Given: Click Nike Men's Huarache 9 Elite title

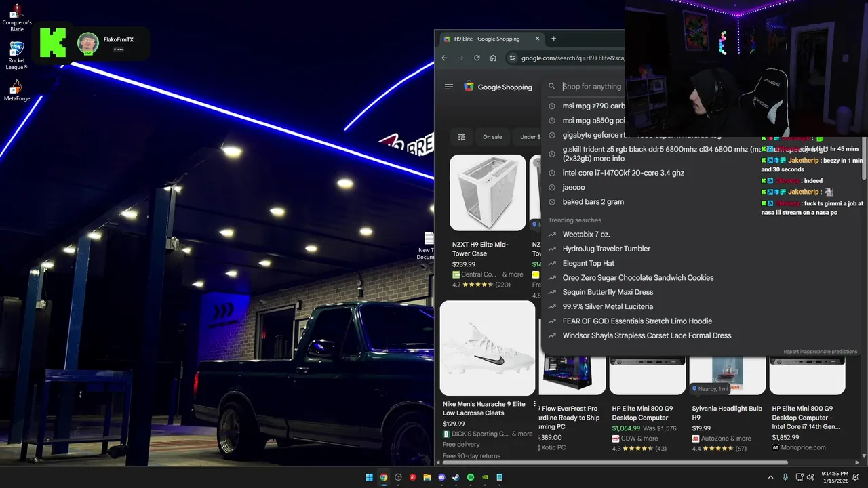Looking at the screenshot, I should [484, 409].
